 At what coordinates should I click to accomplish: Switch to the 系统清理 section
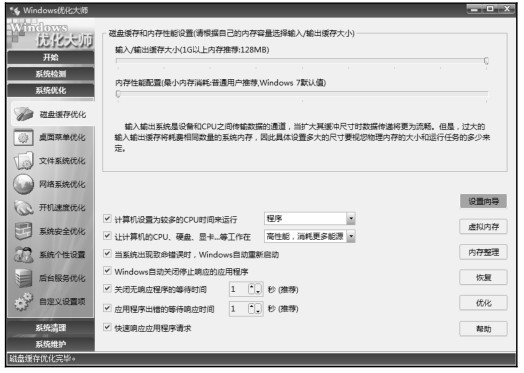tap(51, 328)
